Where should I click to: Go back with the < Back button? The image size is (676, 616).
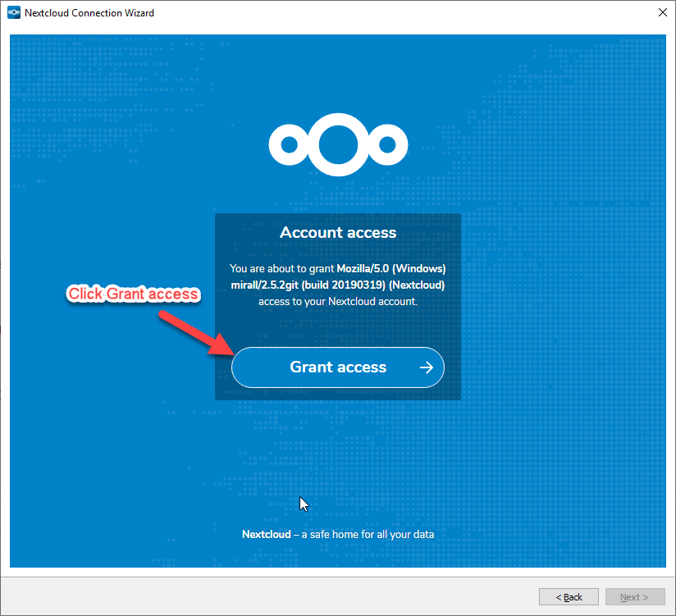pos(569,596)
